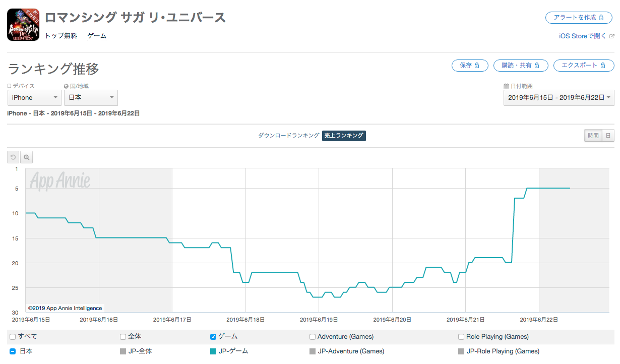Switch to ダウンロードランキング tab
The width and height of the screenshot is (620, 364).
tap(289, 136)
